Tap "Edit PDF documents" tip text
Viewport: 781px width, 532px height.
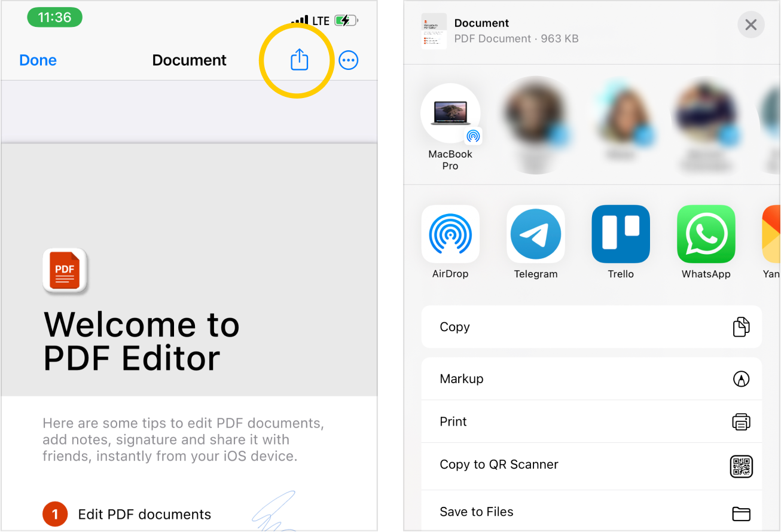(145, 514)
